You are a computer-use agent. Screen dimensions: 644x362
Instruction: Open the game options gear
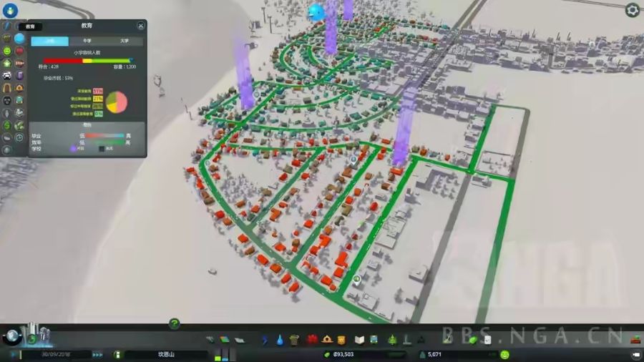(x=633, y=9)
